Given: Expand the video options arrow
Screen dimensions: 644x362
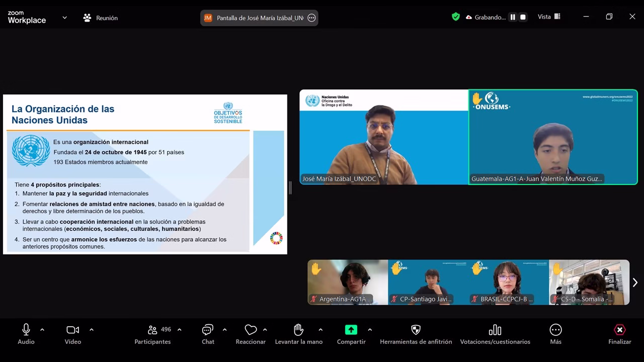Looking at the screenshot, I should 92,330.
